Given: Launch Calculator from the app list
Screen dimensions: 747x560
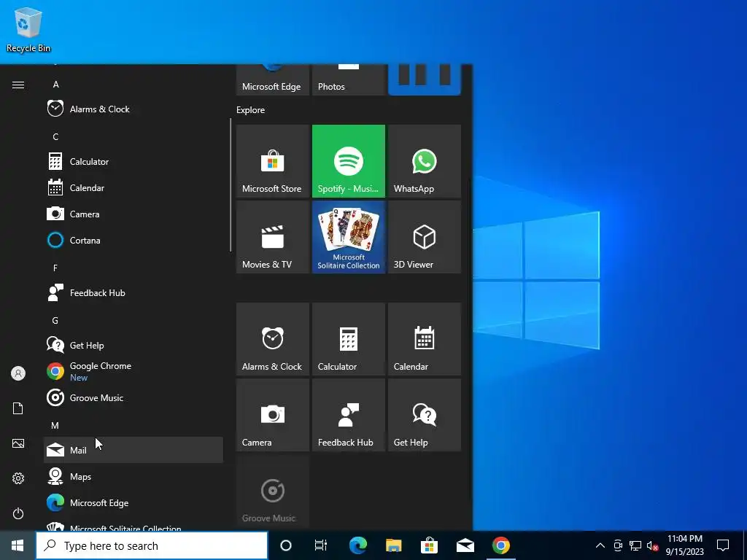Looking at the screenshot, I should 133,161.
